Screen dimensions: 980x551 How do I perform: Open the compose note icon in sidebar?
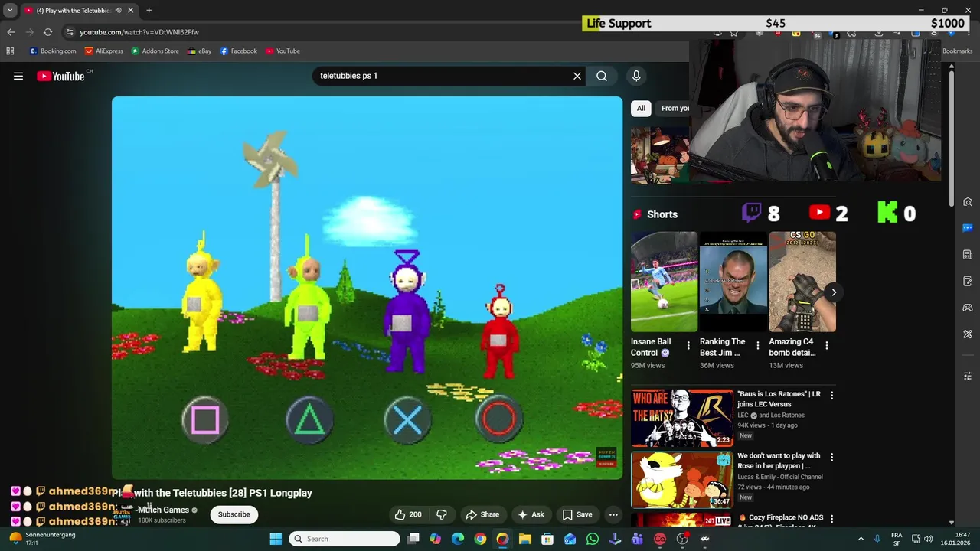(968, 281)
